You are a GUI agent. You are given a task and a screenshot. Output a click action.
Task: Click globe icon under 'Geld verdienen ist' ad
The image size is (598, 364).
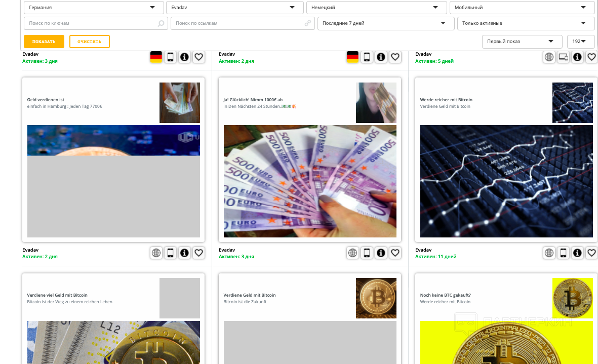pos(156,253)
